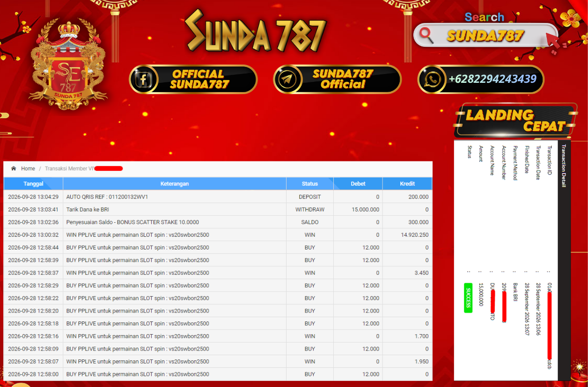Open the SUNDA787 Official Telegram button
This screenshot has width=588, height=387.
coord(338,79)
